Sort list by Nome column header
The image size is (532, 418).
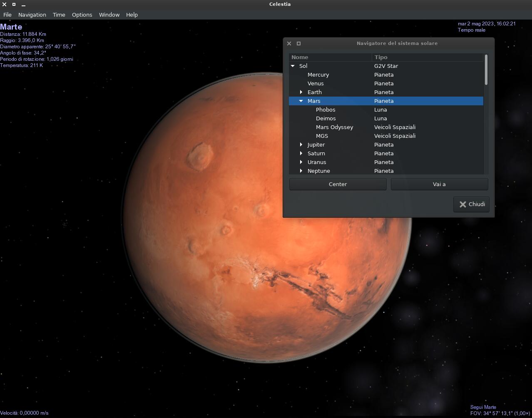click(x=331, y=57)
